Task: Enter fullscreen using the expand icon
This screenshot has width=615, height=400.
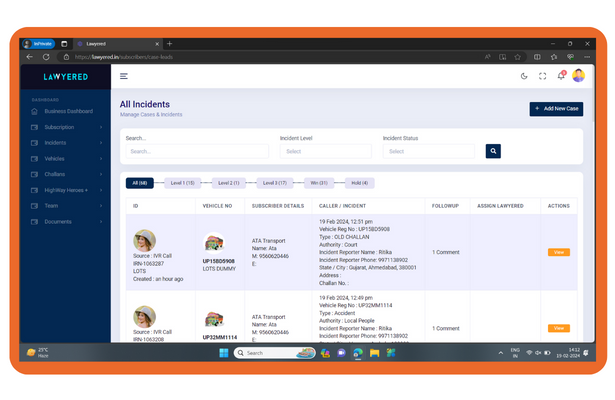Action: point(543,76)
